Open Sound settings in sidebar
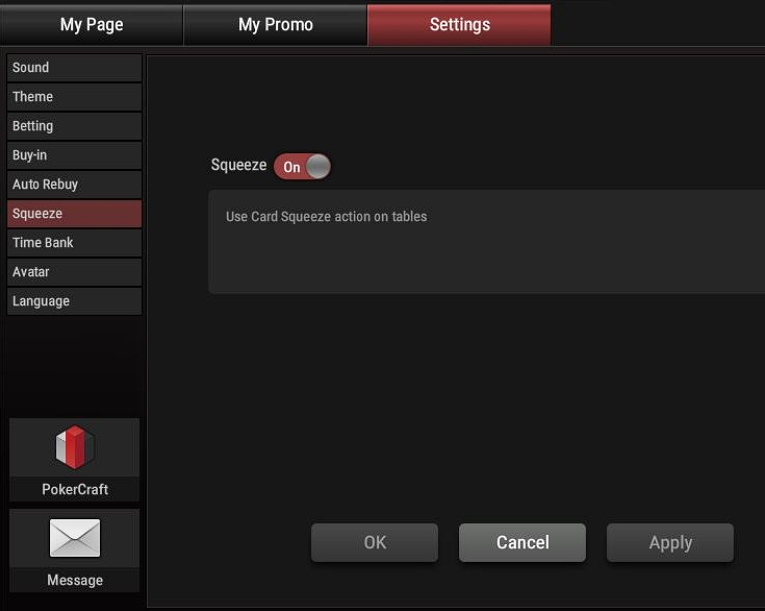 coord(74,67)
